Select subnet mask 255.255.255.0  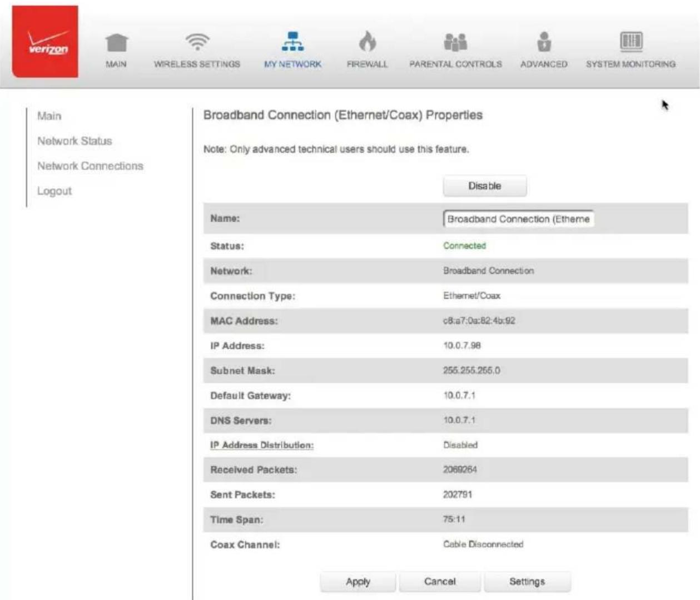[x=471, y=371]
